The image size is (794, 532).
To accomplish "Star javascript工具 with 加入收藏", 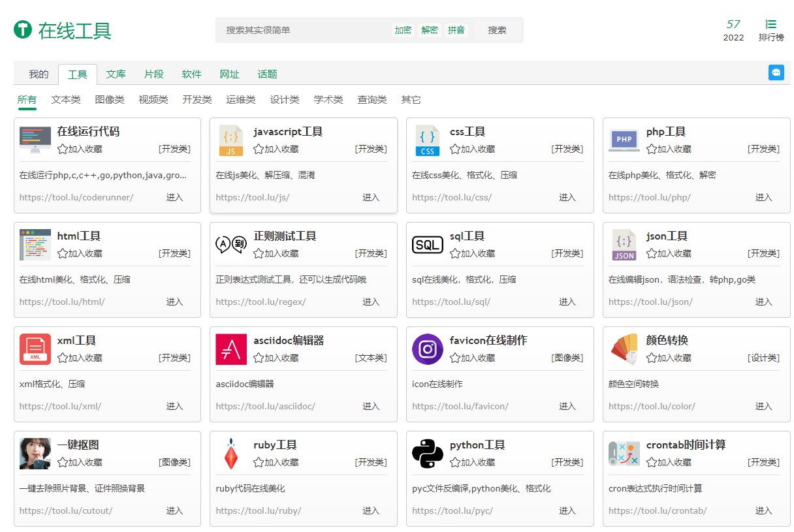I will [x=276, y=149].
